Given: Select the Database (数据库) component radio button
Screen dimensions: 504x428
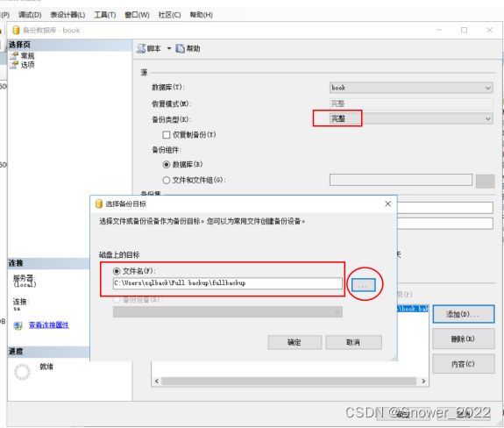Looking at the screenshot, I should pos(167,164).
